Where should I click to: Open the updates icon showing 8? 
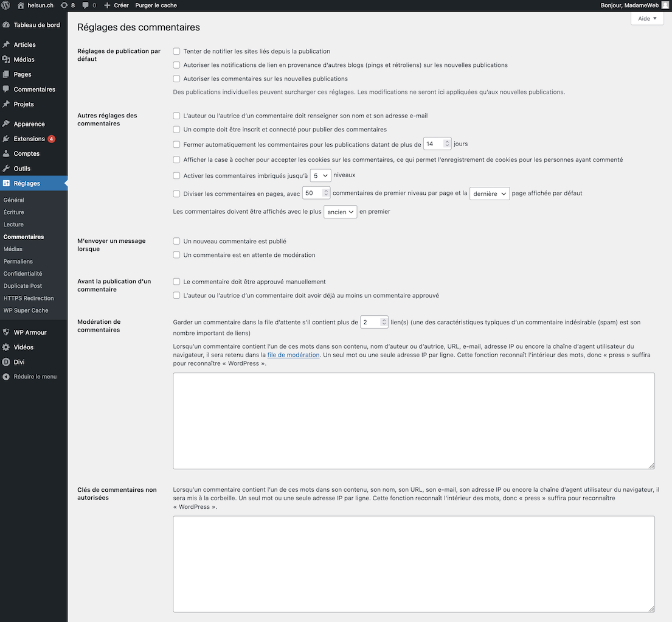click(x=64, y=5)
